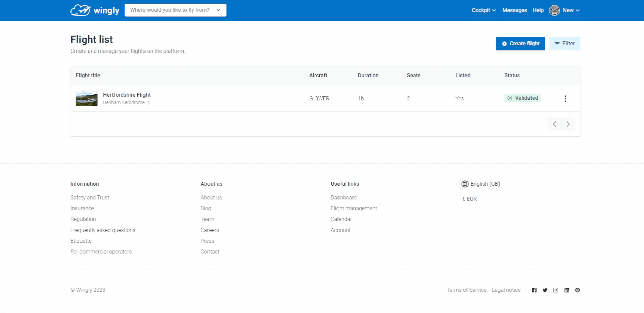This screenshot has width=644, height=313.
Task: Click the Aircraft column header
Action: click(x=318, y=75)
